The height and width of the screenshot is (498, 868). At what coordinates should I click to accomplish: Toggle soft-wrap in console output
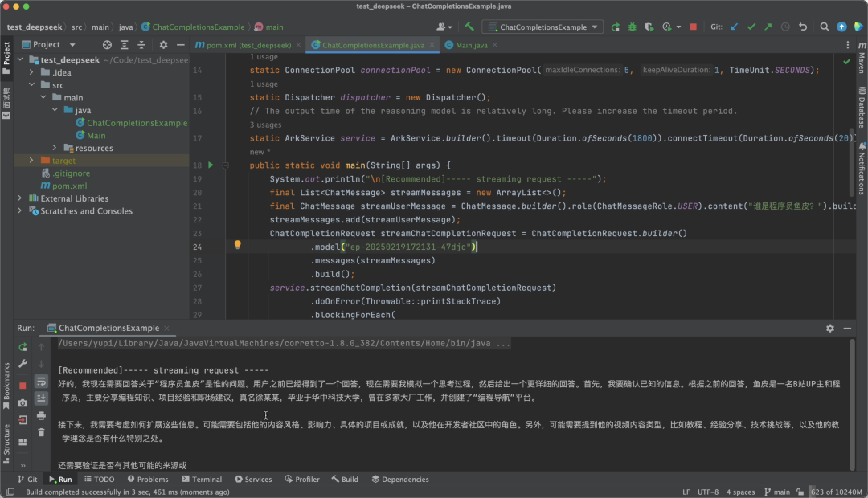tap(41, 382)
